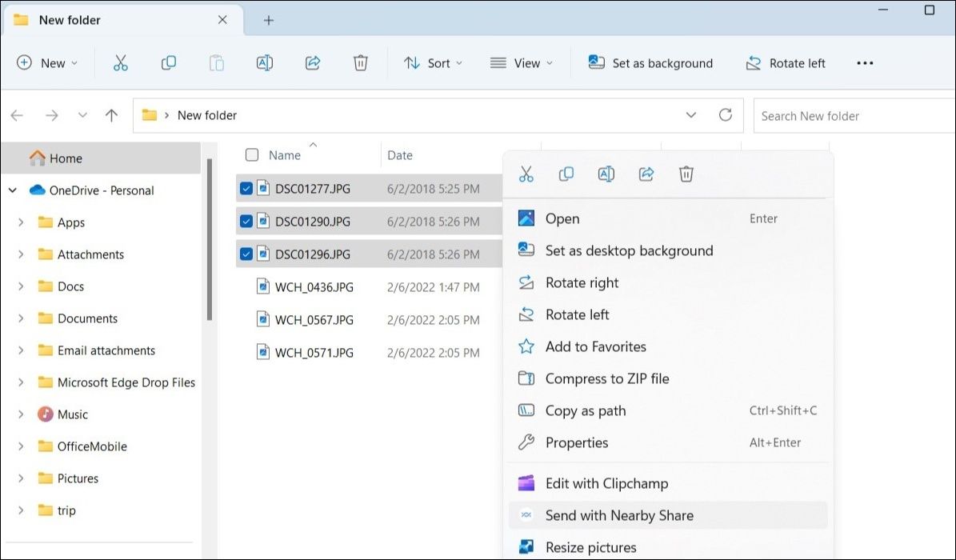Click the share icon in the context menu
956x560 pixels.
[x=646, y=174]
